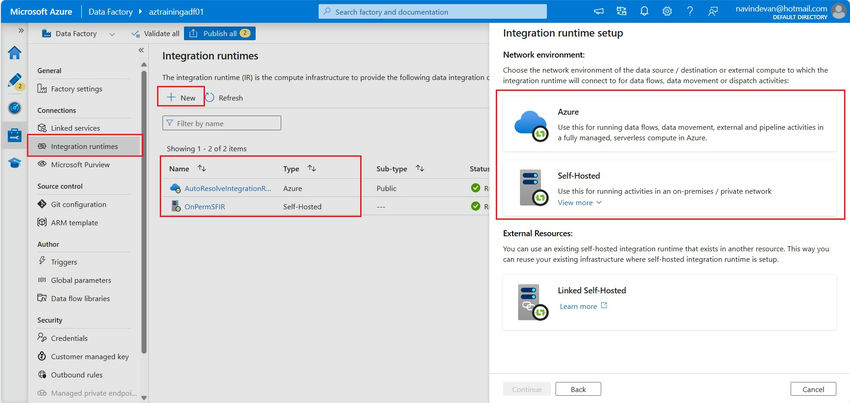
Task: Open OnPermSFIR runtime link
Action: [205, 207]
